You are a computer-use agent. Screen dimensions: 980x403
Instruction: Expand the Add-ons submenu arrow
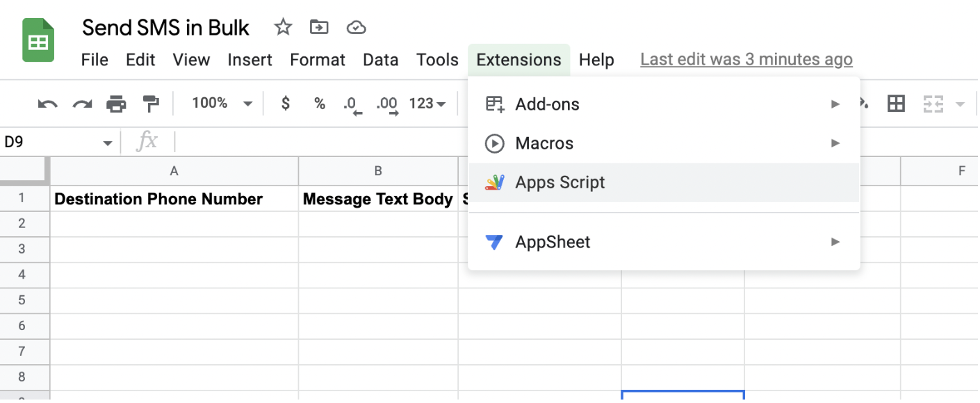coord(835,104)
